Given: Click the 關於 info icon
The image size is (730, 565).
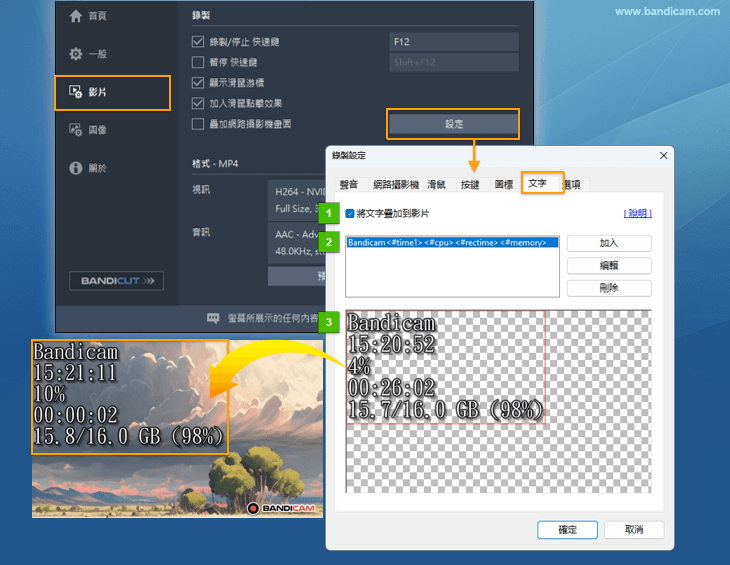Looking at the screenshot, I should tap(75, 168).
